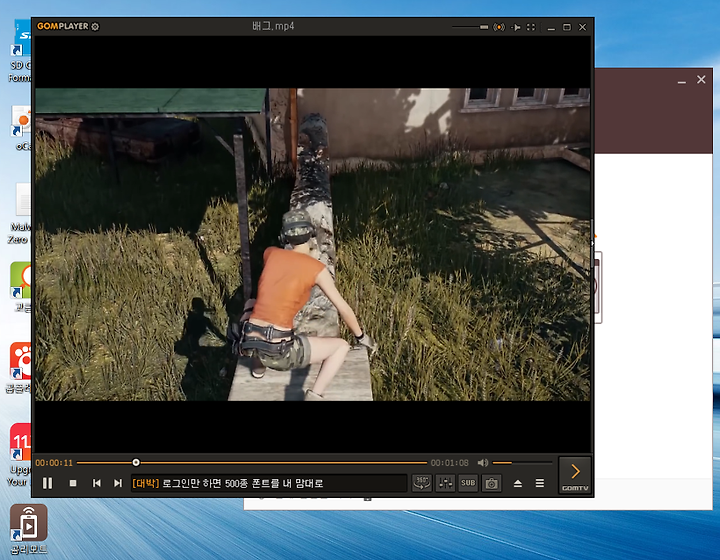Open the GOM Player settings gear

[95, 27]
